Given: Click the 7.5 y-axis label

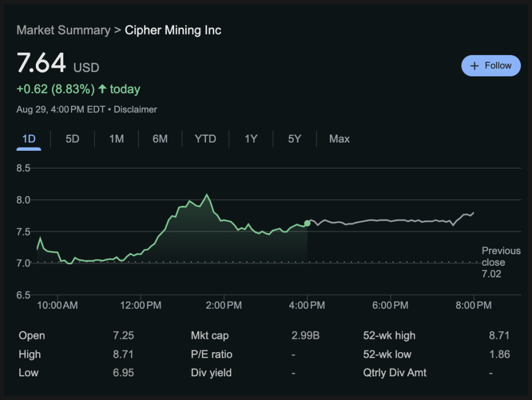Looking at the screenshot, I should click(24, 232).
